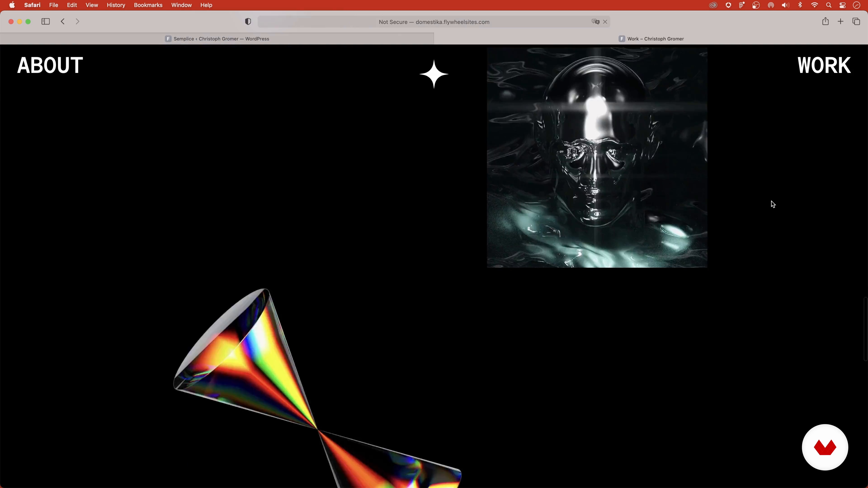The width and height of the screenshot is (868, 488).
Task: Open Control Center
Action: (842, 5)
